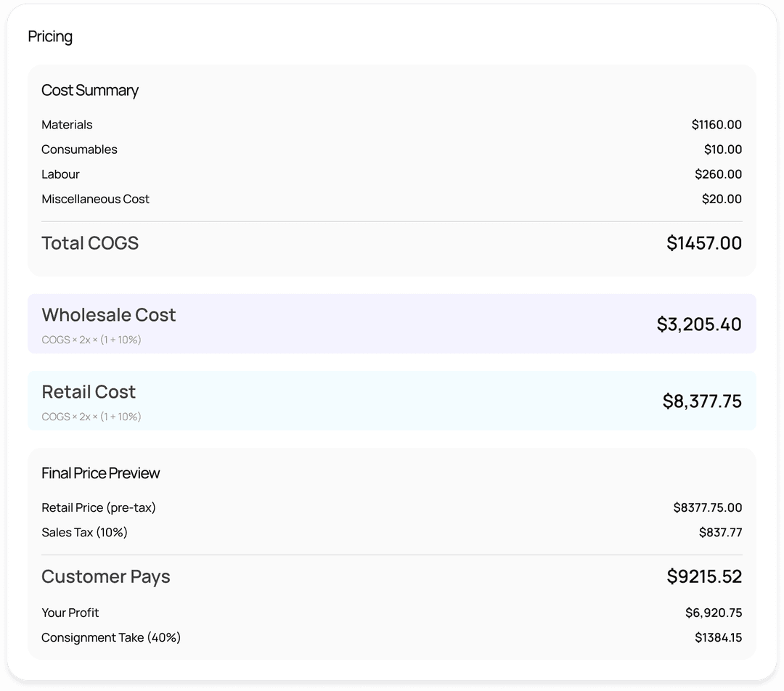Select the $1384.15 consignment amount
This screenshot has height=691, width=784.
pyautogui.click(x=719, y=638)
